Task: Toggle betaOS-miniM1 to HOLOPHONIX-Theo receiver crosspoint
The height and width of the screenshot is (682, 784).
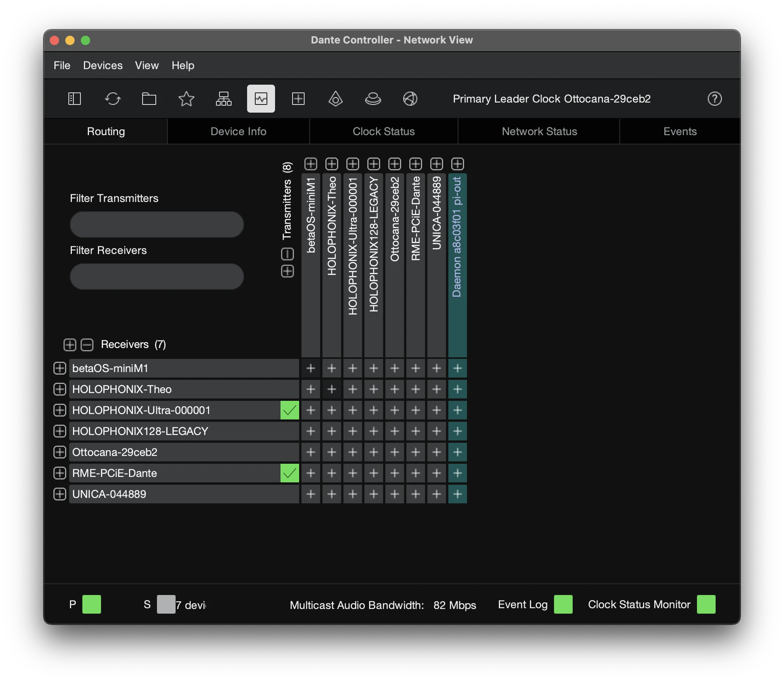Action: click(x=311, y=389)
